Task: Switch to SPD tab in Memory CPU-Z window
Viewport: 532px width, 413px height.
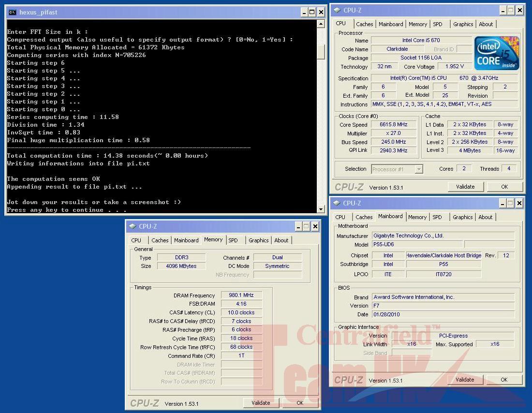Action: [233, 240]
